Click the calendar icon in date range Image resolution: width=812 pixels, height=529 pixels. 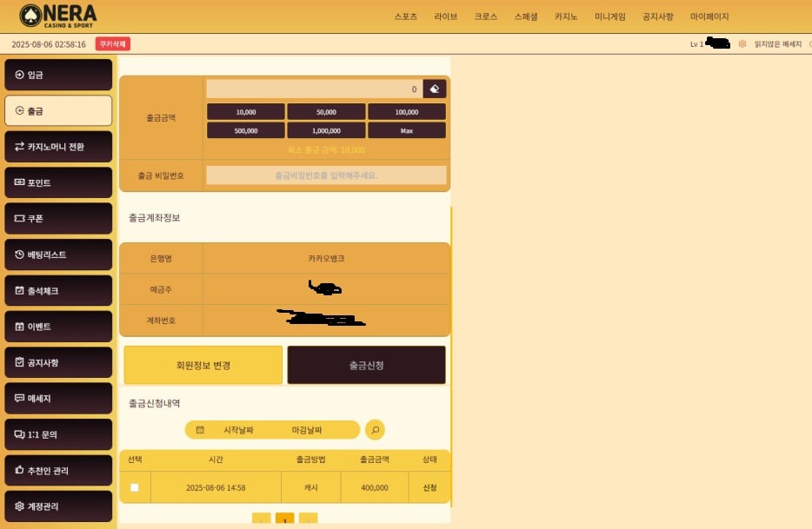[x=200, y=430]
